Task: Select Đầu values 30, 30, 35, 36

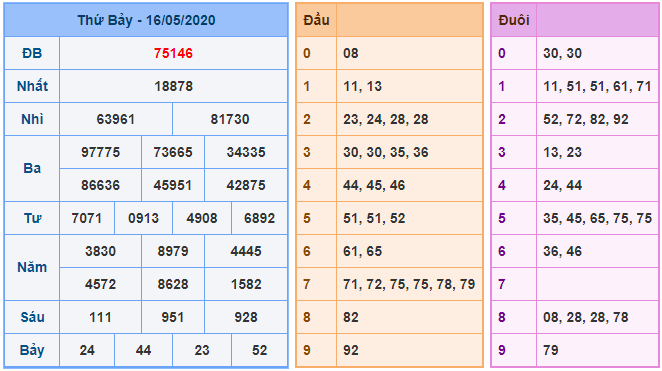Action: [x=386, y=152]
